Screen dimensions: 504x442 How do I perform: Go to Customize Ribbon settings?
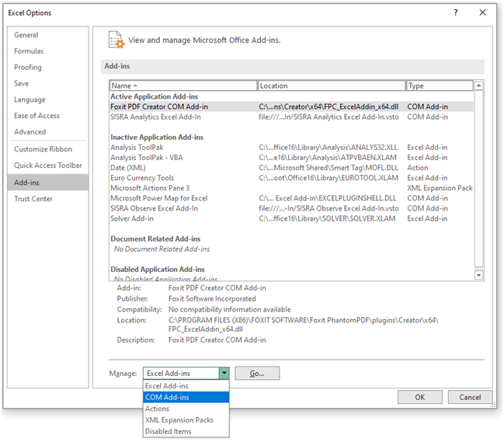pyautogui.click(x=43, y=149)
